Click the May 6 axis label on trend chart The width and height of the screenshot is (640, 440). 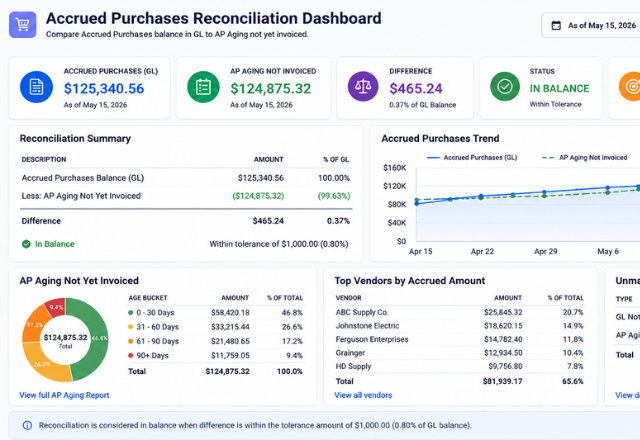point(608,251)
